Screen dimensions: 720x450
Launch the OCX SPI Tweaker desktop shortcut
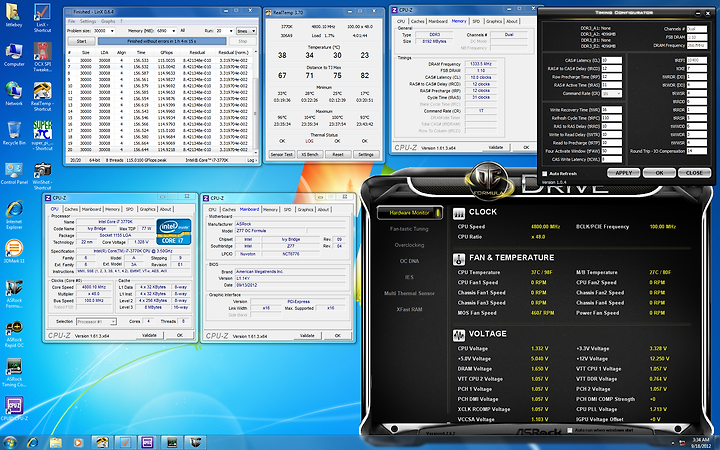pyautogui.click(x=42, y=58)
